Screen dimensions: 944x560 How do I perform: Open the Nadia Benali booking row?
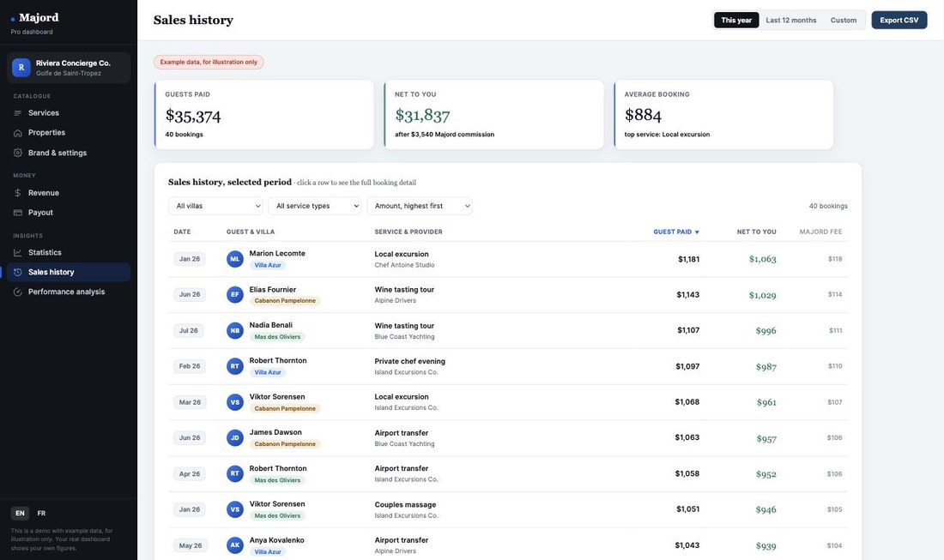(x=508, y=331)
